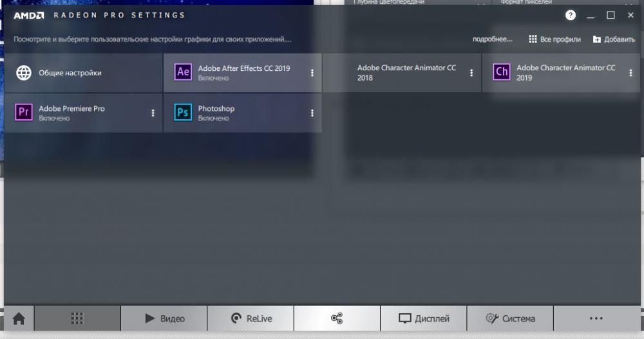Select the After Effects Ae icon
644x339 pixels.
[183, 72]
